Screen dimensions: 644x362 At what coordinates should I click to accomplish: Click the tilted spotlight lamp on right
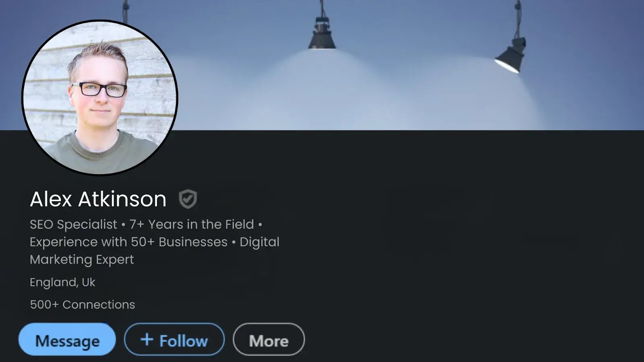pyautogui.click(x=511, y=55)
